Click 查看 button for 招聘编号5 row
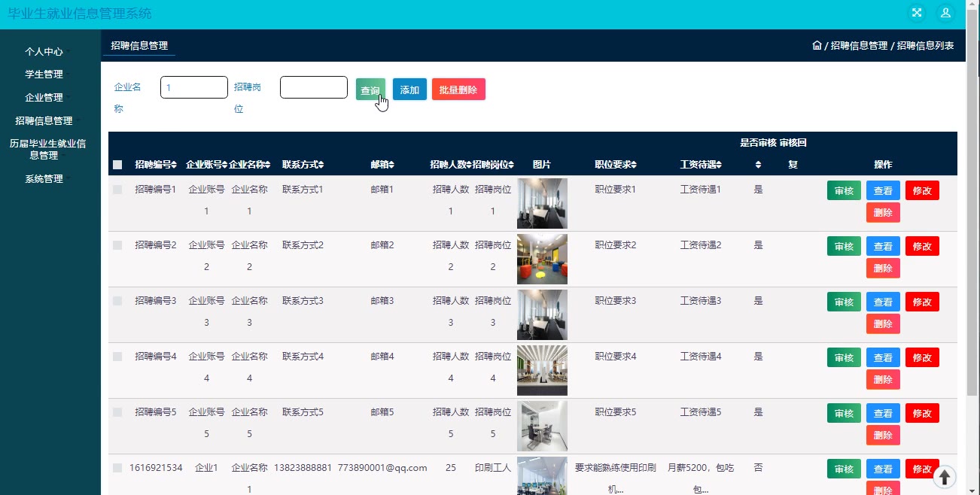 [883, 413]
